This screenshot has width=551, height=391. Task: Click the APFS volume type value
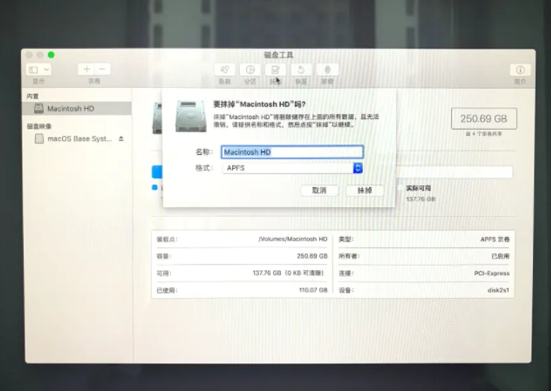495,239
